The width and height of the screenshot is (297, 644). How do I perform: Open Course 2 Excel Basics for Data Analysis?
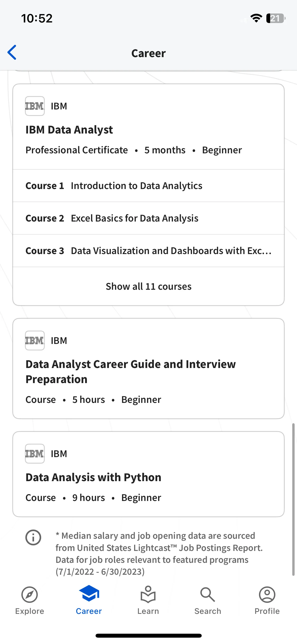[x=149, y=218]
